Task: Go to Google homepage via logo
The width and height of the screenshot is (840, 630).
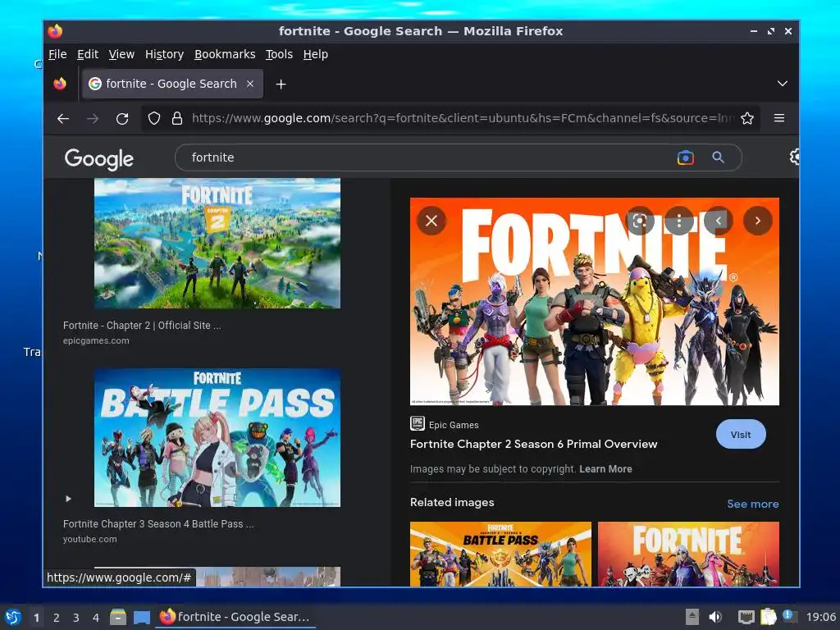Action: click(x=99, y=159)
